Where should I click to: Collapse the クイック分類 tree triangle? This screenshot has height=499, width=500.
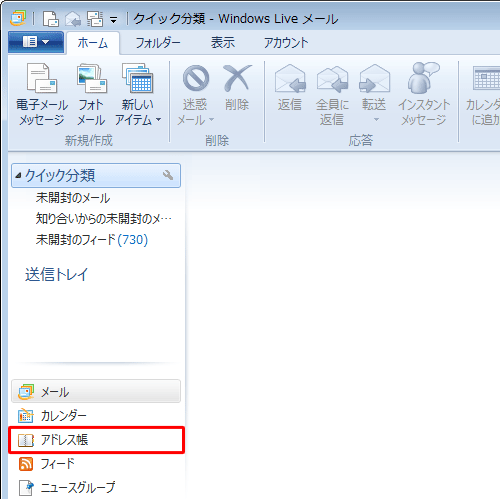click(18, 175)
